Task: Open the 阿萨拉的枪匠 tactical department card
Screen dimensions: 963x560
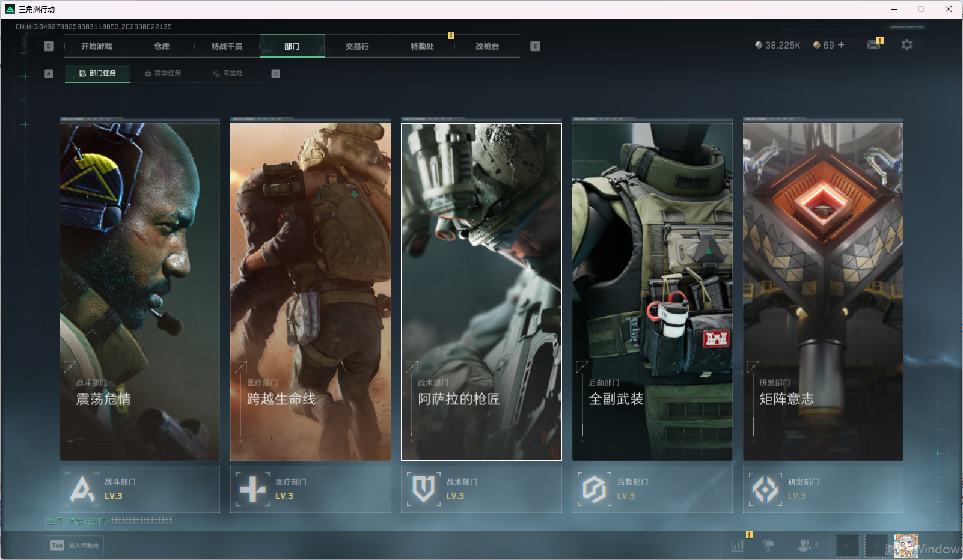Action: pyautogui.click(x=481, y=292)
